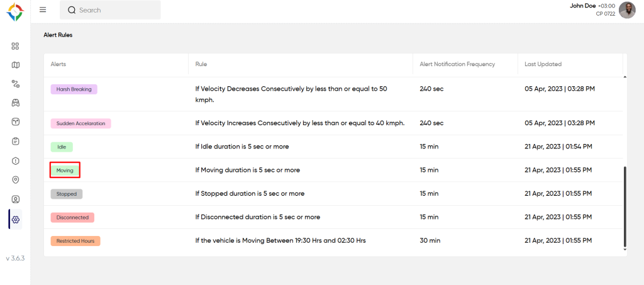The image size is (644, 285).
Task: Toggle the hamburger menu button
Action: [43, 10]
